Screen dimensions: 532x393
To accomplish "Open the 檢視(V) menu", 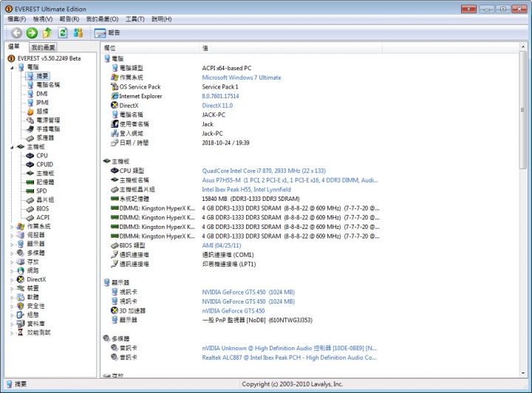I will pos(43,19).
